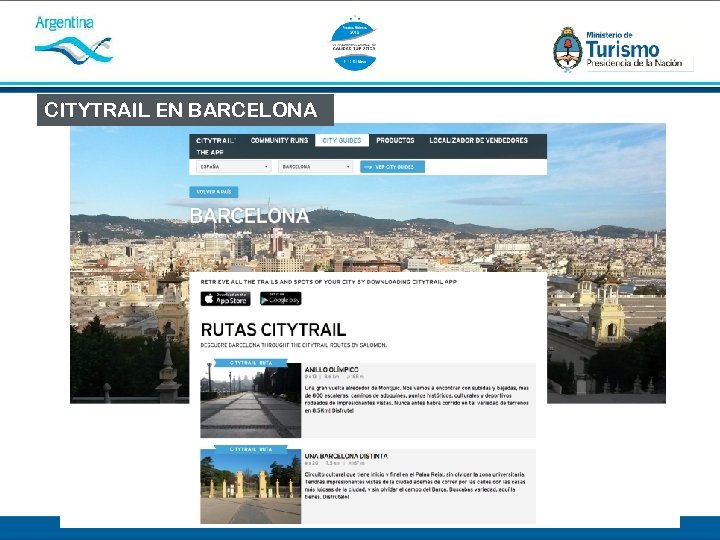The image size is (720, 540).
Task: Click the BARCELONA hero title
Action: tap(249, 216)
